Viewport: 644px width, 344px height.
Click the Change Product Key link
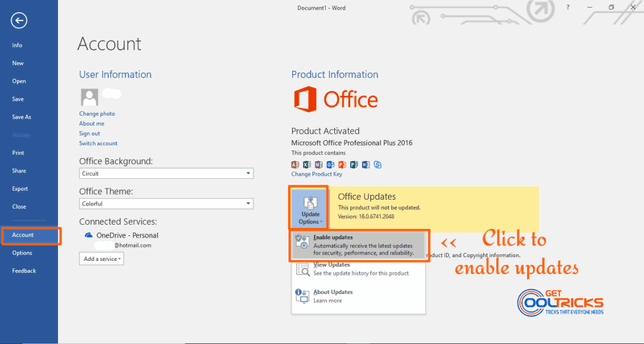click(x=316, y=174)
